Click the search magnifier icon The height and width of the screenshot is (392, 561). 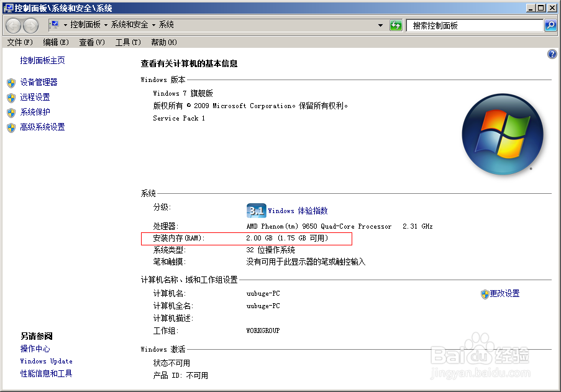550,25
